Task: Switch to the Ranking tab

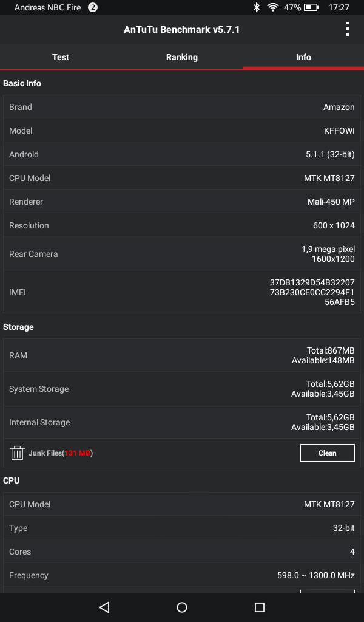Action: 182,57
